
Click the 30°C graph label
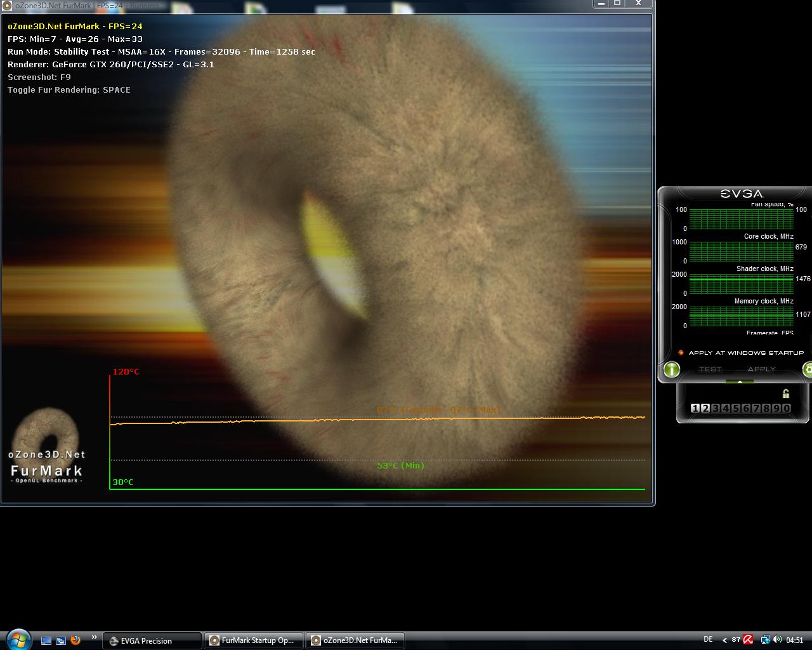point(123,482)
